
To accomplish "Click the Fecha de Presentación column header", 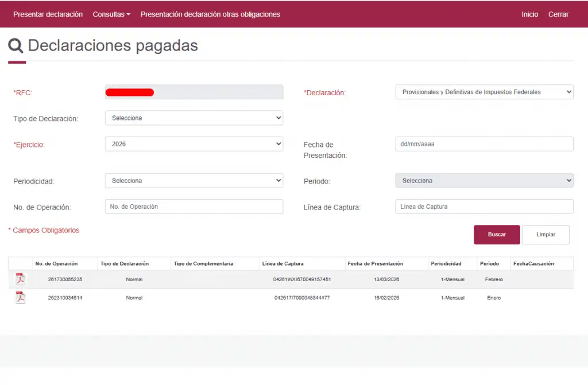I will pos(375,264).
